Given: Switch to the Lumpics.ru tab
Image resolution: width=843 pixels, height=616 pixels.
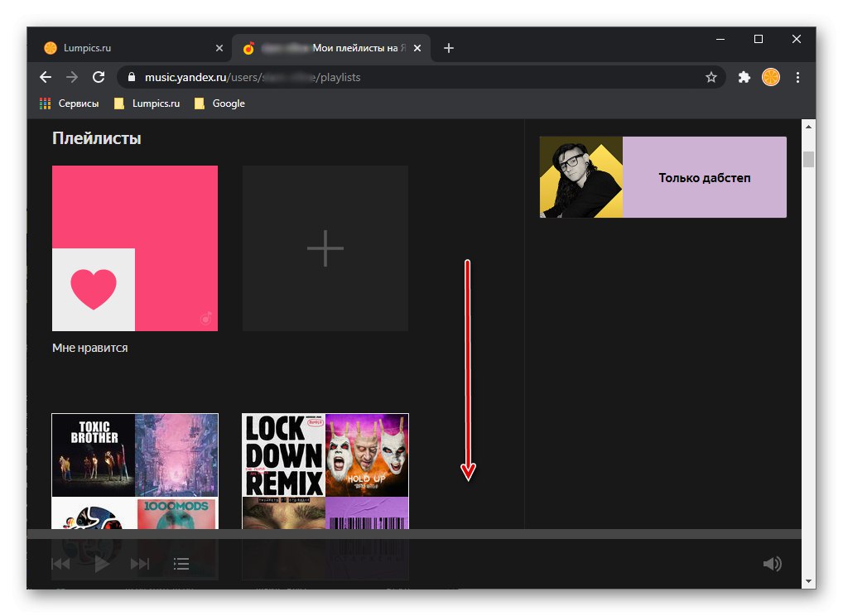Looking at the screenshot, I should [124, 48].
